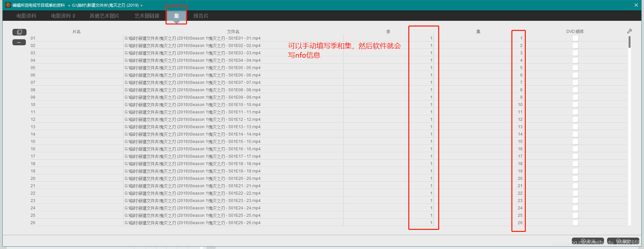
Task: Tick the DVD order checkbox for row 26
Action: pos(576,223)
